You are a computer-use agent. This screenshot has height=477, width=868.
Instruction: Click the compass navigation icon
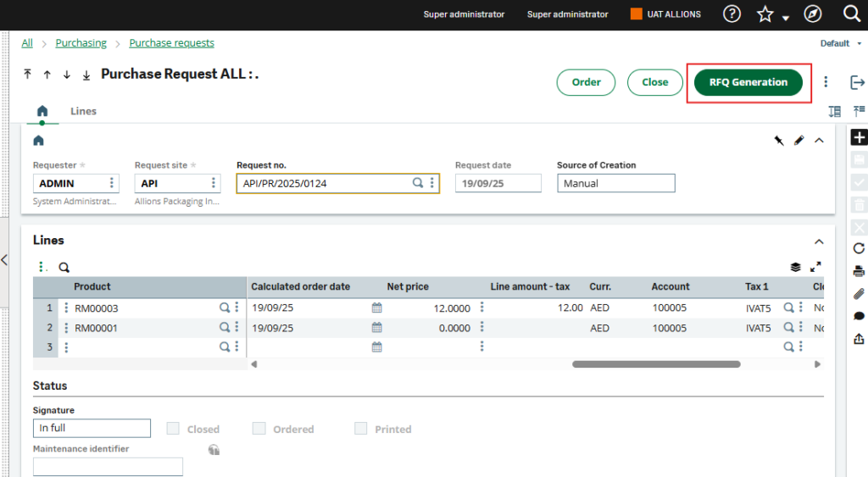tap(813, 14)
